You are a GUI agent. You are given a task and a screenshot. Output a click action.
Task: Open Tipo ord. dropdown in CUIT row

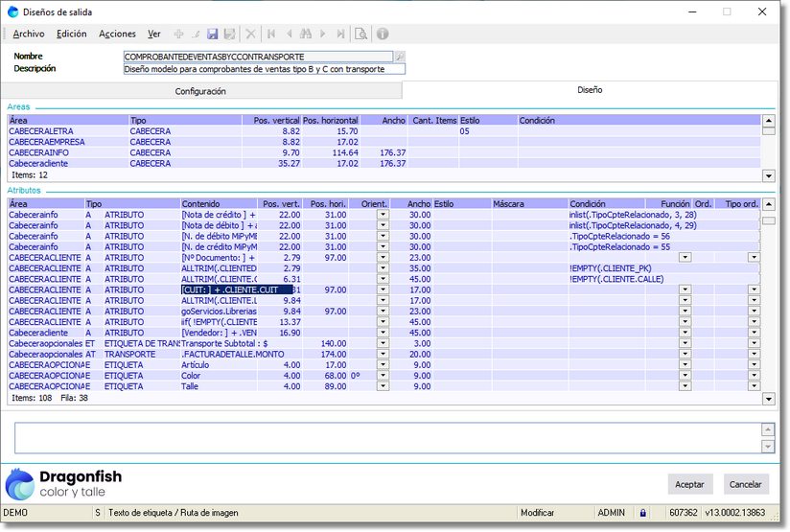tap(754, 289)
